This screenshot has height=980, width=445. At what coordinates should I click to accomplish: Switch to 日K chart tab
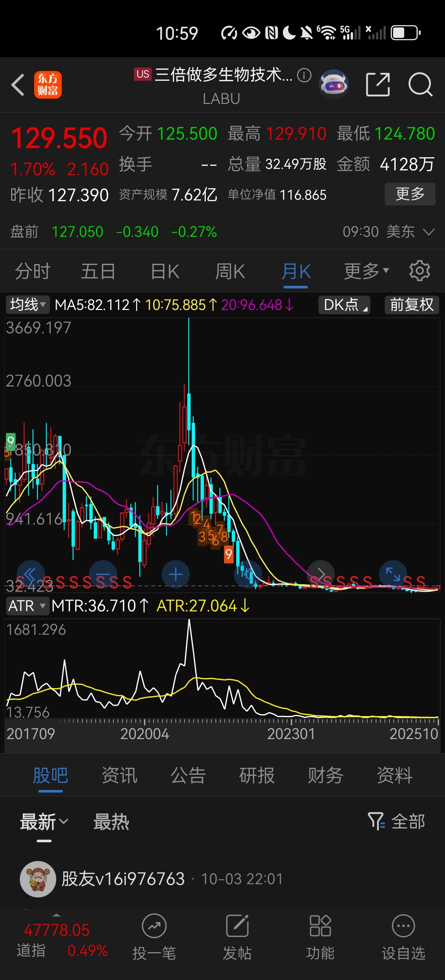[x=165, y=271]
